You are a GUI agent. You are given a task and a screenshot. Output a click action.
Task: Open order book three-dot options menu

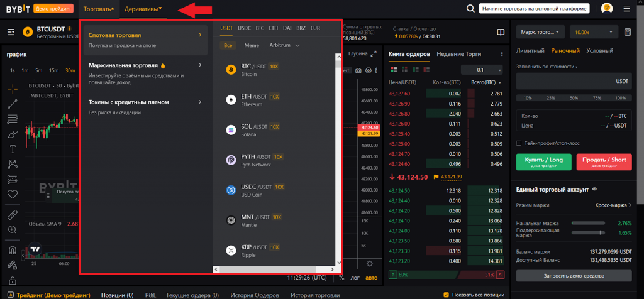click(501, 54)
